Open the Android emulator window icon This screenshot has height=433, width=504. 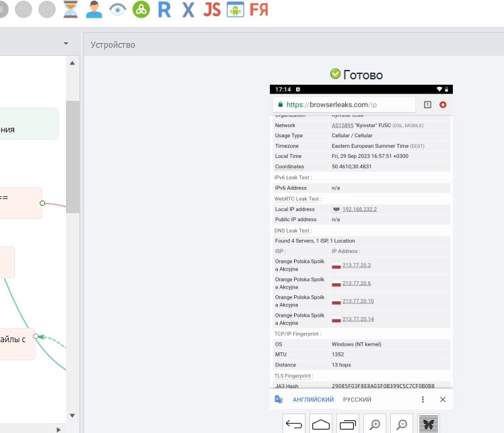(236, 9)
